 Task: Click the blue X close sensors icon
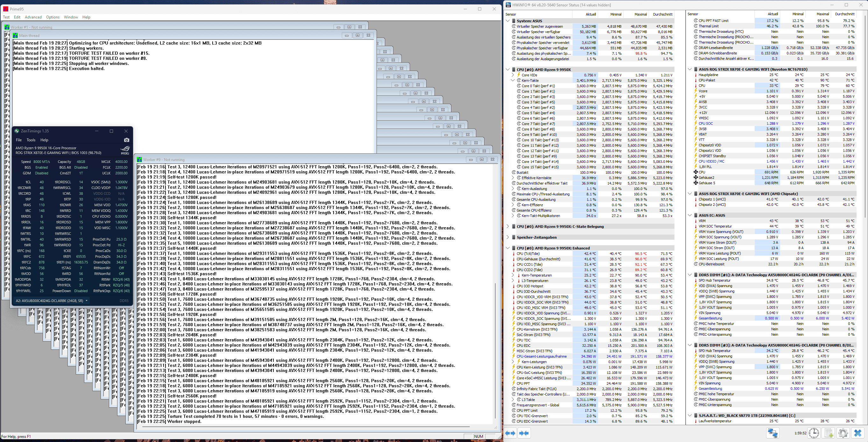(858, 433)
